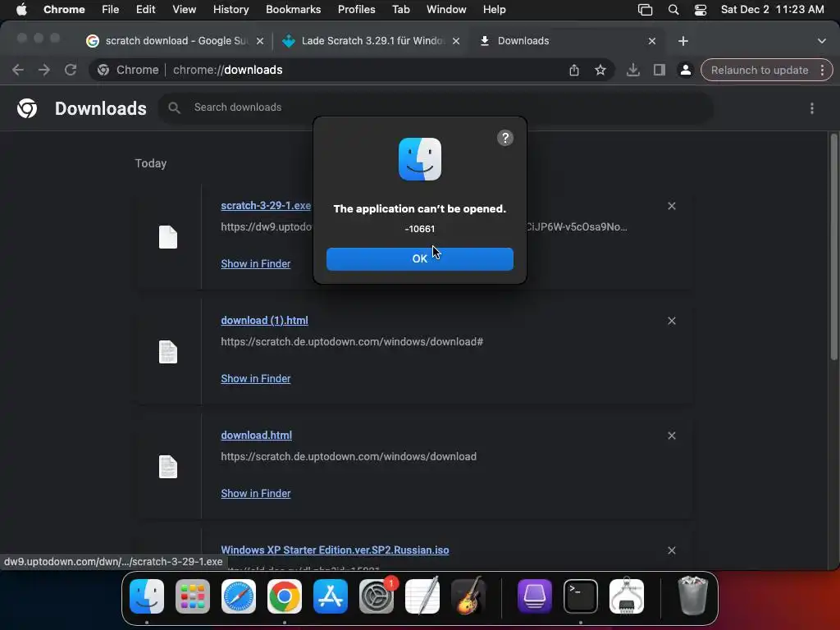
Task: Expand the tab search dropdown
Action: click(x=821, y=41)
